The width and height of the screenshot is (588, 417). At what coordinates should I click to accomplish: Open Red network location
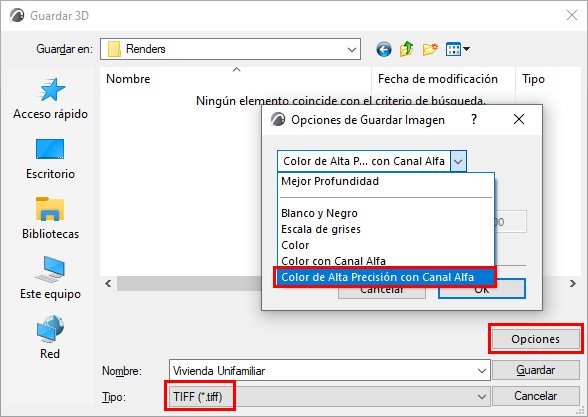click(x=50, y=338)
